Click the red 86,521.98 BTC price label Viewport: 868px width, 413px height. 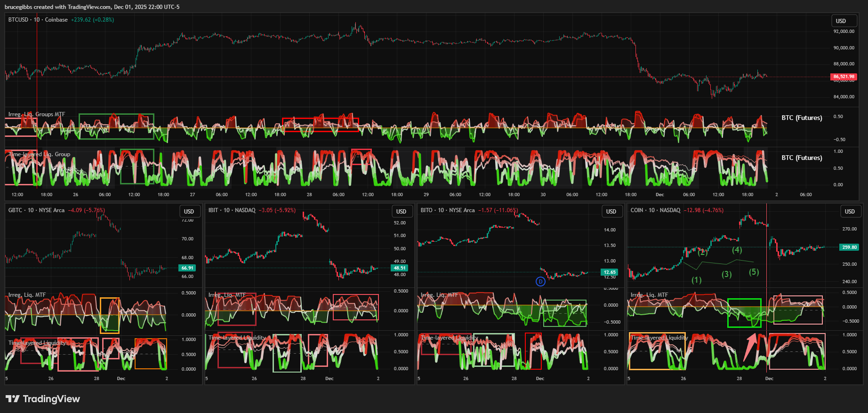point(844,77)
